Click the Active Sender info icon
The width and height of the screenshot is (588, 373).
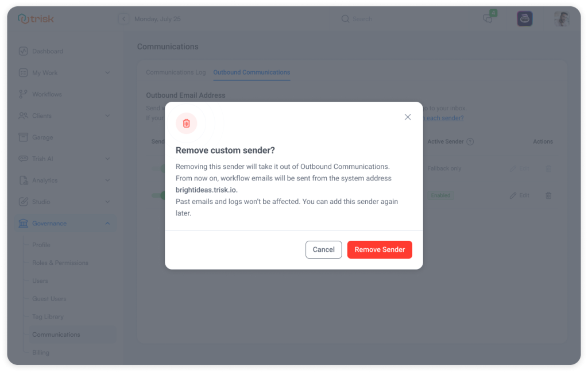click(x=470, y=141)
